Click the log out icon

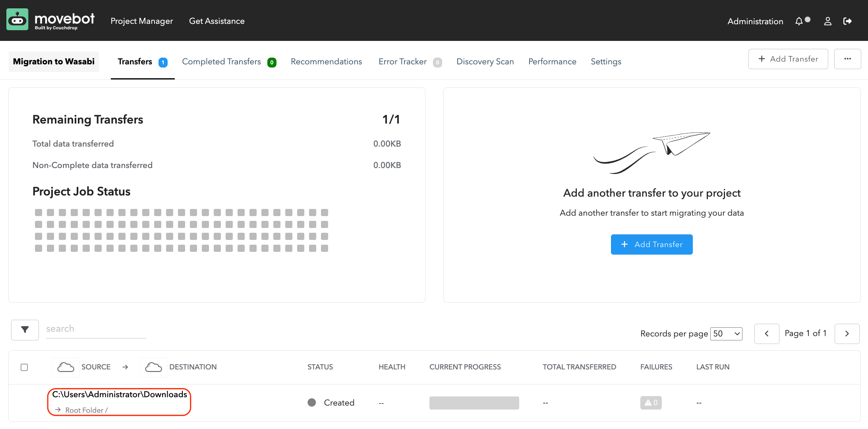(847, 21)
